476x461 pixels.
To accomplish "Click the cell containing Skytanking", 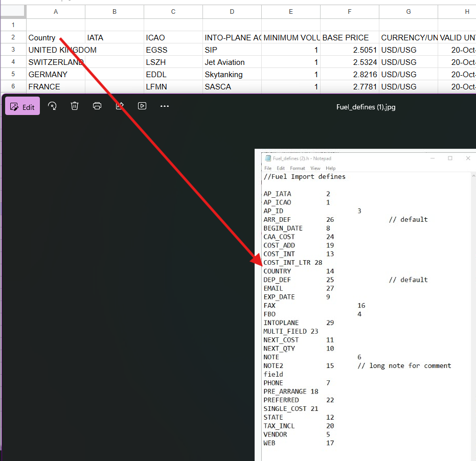I will pos(232,74).
